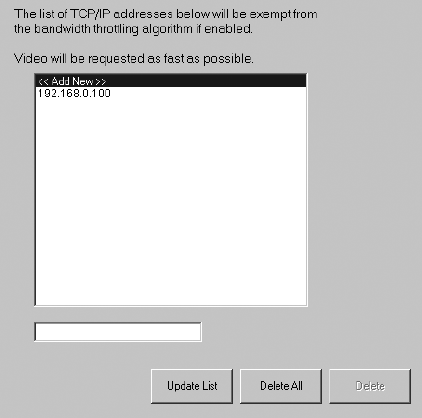422x418 pixels.
Task: Click the 'Video will be requested' label
Action: (134, 59)
